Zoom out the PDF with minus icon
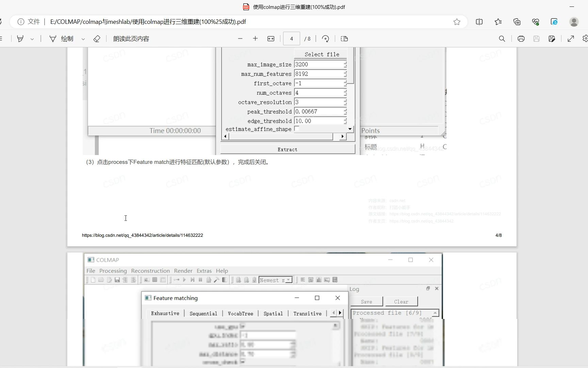588x368 pixels. coord(240,39)
